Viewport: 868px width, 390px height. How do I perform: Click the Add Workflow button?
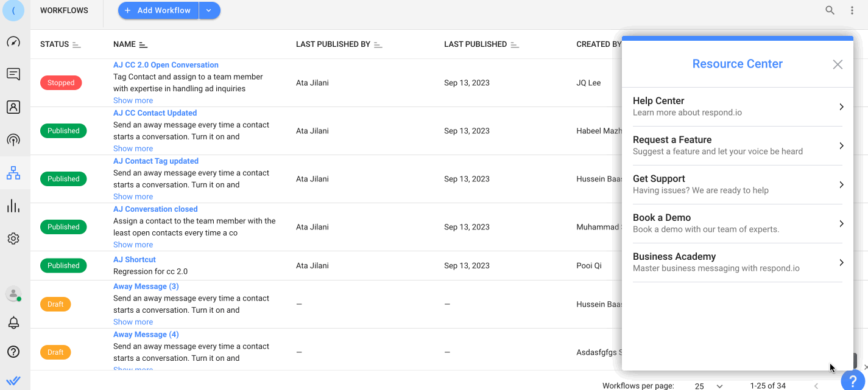pyautogui.click(x=158, y=10)
